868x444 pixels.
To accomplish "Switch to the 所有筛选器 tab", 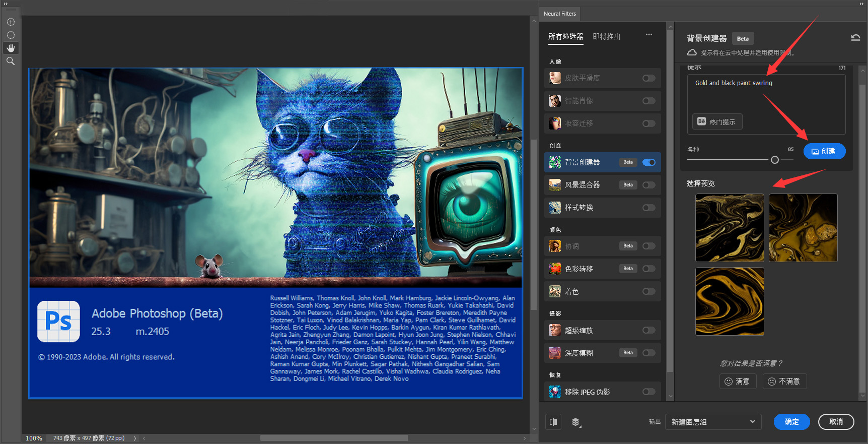I will coord(565,37).
